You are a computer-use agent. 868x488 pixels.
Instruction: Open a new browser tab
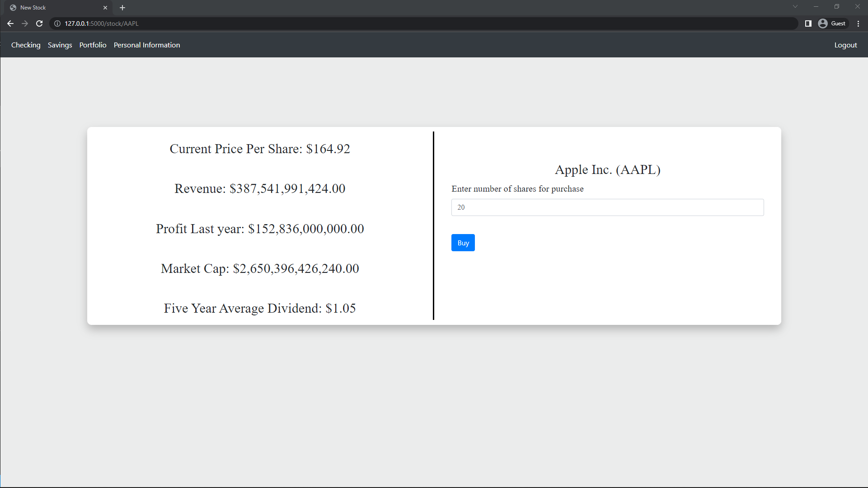pos(122,8)
